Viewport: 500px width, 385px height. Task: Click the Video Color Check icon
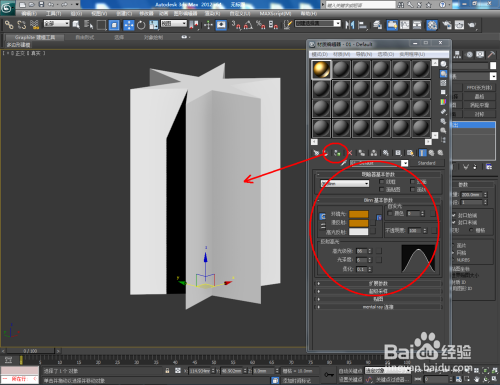pyautogui.click(x=443, y=102)
